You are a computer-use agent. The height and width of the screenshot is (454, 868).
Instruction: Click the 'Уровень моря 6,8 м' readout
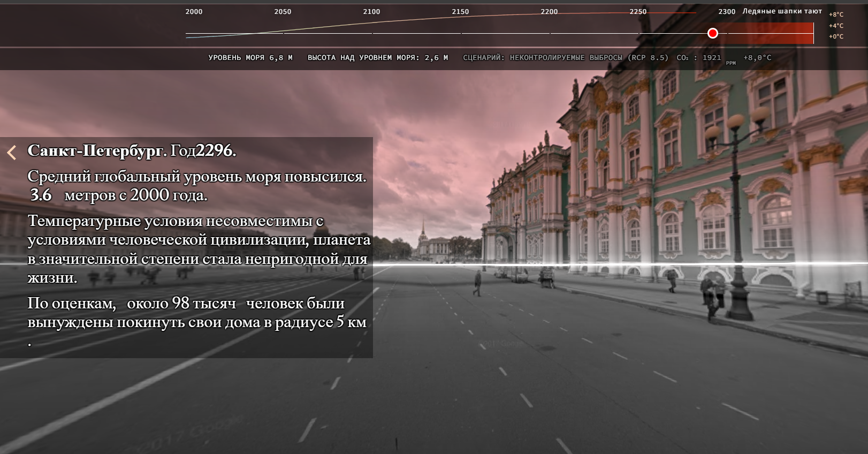point(250,58)
